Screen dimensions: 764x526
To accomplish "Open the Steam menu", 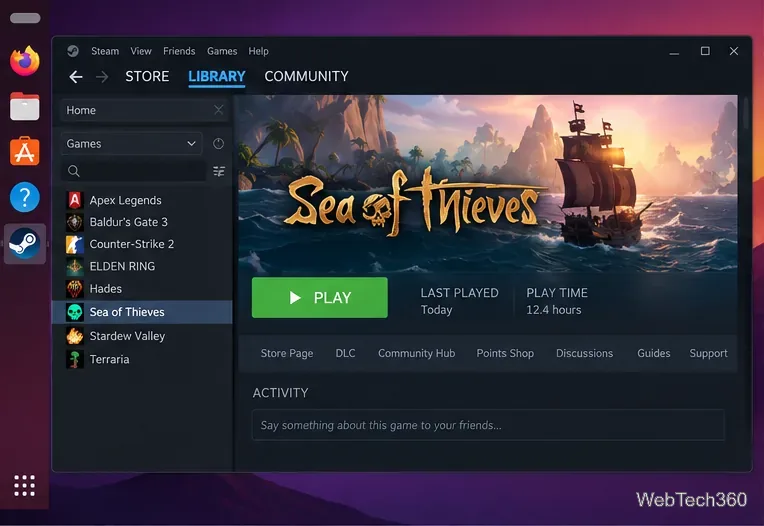I will [x=105, y=51].
